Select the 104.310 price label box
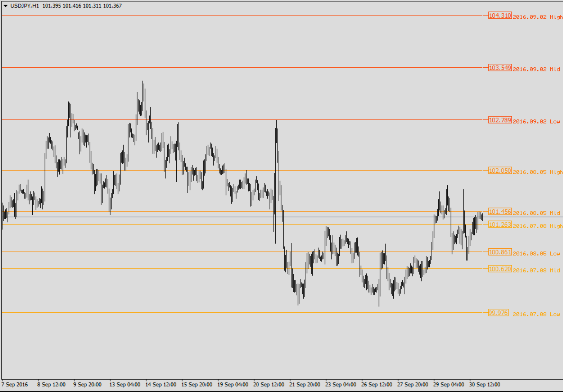563x392 pixels. [500, 16]
